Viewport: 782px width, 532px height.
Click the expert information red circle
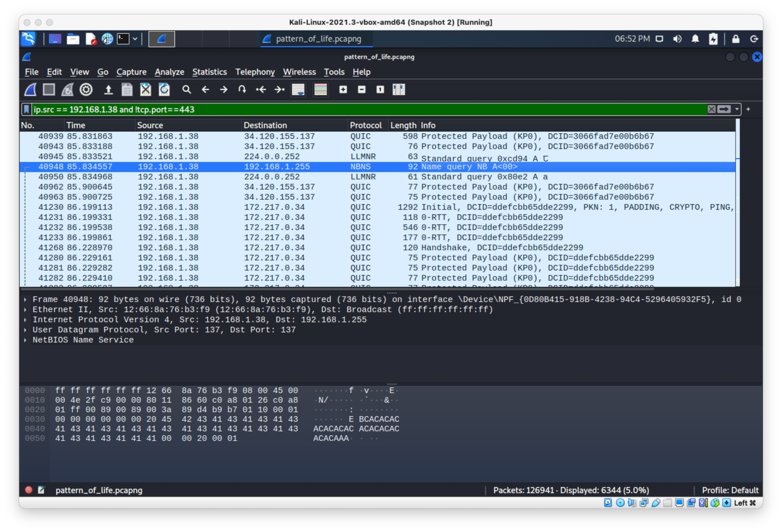pyautogui.click(x=29, y=490)
